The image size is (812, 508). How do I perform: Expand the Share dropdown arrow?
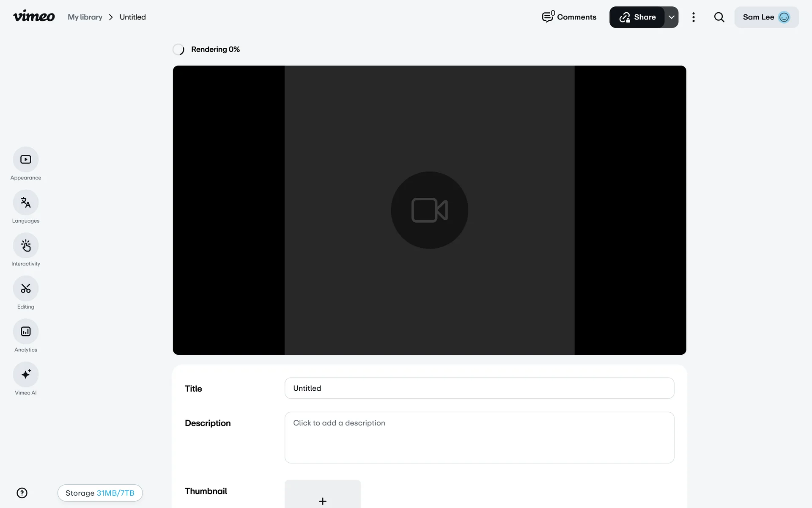pyautogui.click(x=672, y=17)
